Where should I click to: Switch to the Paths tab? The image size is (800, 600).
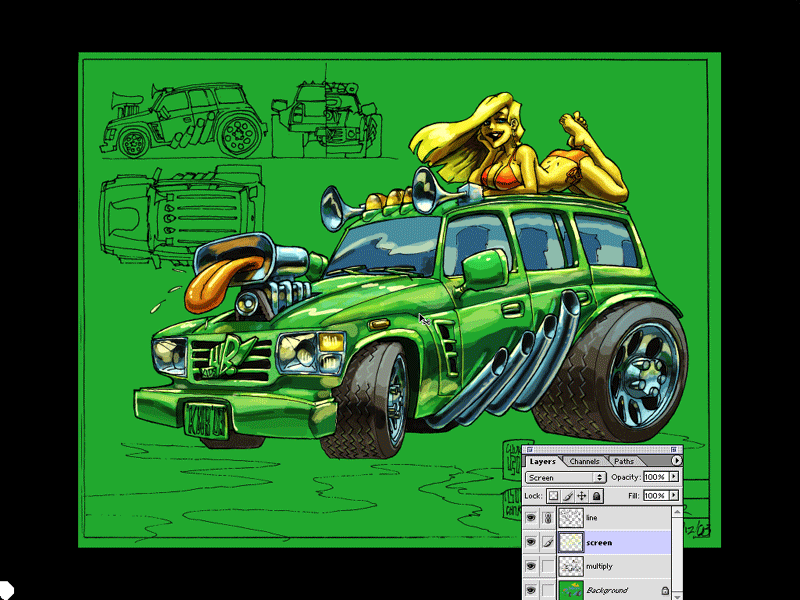click(x=624, y=461)
